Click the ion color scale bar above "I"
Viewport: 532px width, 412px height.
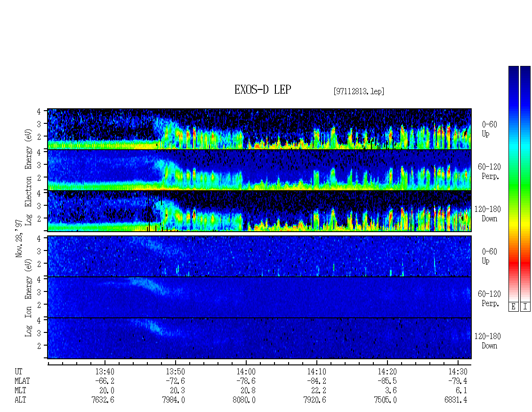pyautogui.click(x=525, y=184)
